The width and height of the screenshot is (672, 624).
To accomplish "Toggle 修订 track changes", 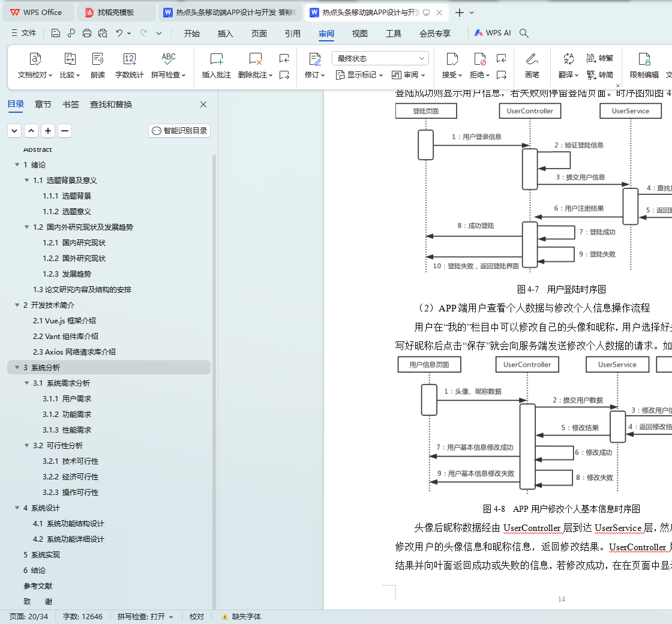I will tap(314, 65).
